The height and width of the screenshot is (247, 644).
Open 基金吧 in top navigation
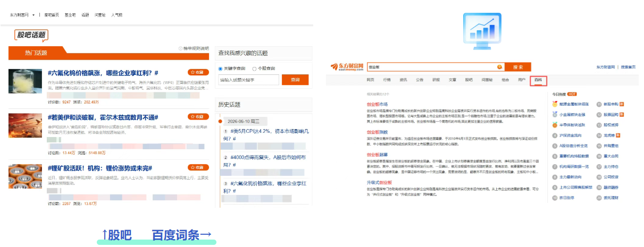[70, 15]
